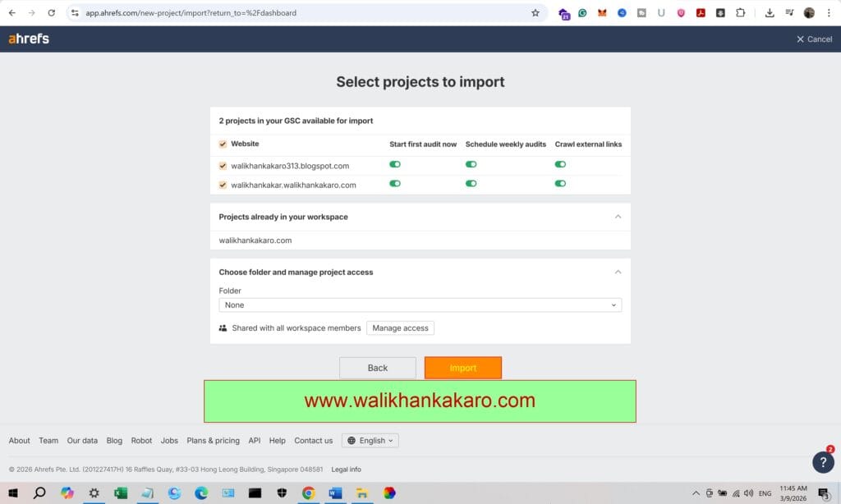This screenshot has width=841, height=504.
Task: Open Windows Security shield in taskbar
Action: point(282,493)
